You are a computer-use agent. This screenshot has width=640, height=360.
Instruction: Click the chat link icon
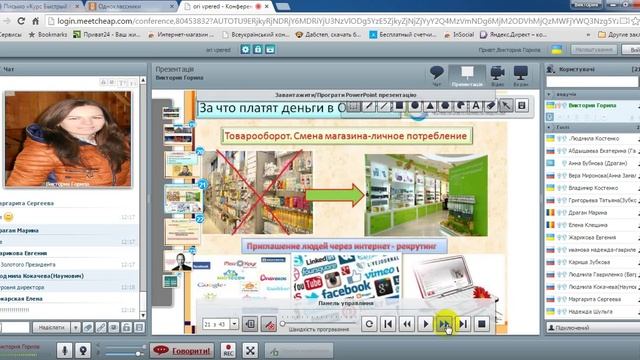coord(101,327)
